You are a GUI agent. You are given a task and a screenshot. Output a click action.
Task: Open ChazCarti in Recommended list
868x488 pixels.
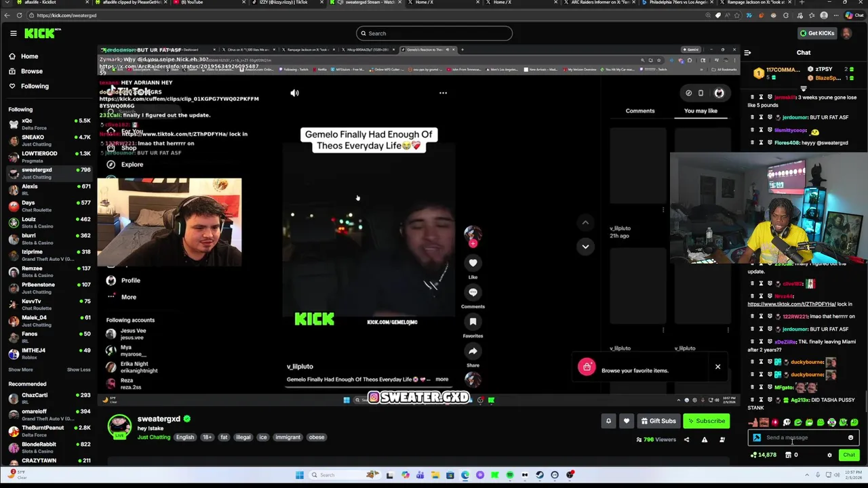click(x=50, y=399)
